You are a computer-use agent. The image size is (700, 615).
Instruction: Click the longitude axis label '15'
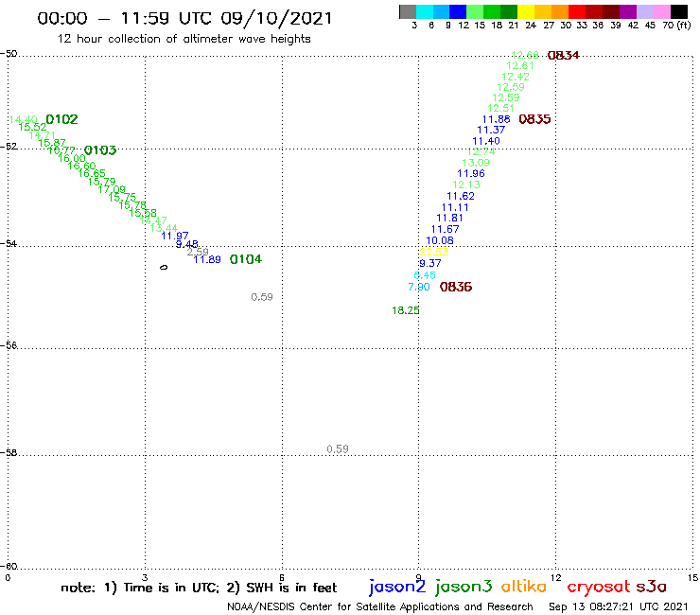[692, 577]
